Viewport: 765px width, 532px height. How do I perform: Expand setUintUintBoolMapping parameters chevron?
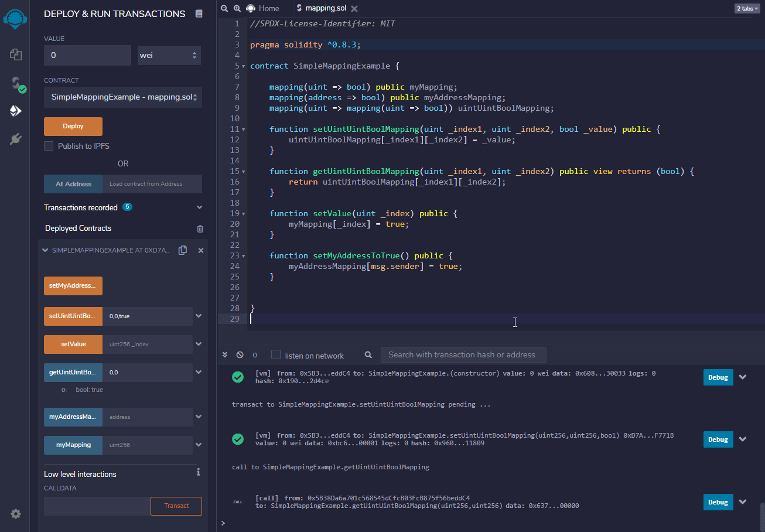point(199,316)
